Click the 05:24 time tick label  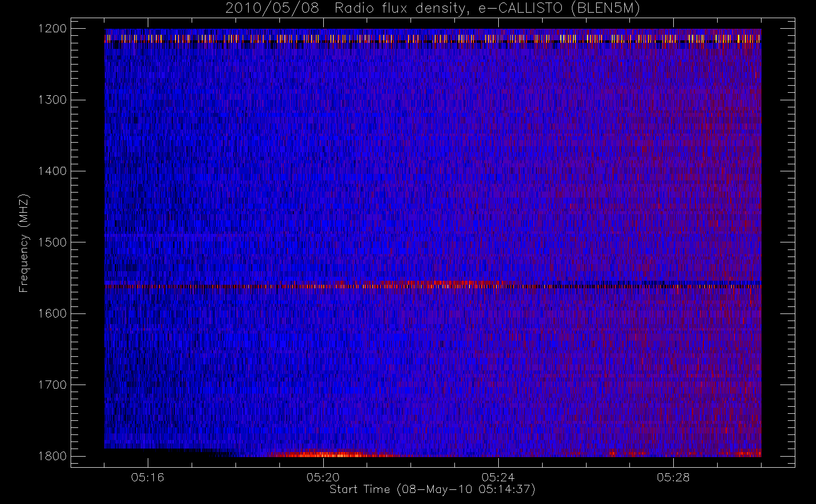498,477
